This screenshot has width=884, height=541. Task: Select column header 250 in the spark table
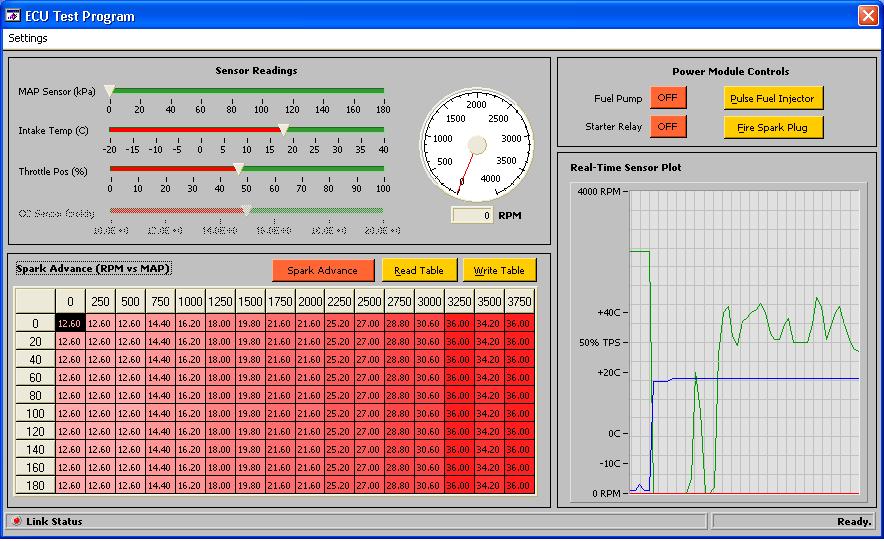[x=100, y=302]
